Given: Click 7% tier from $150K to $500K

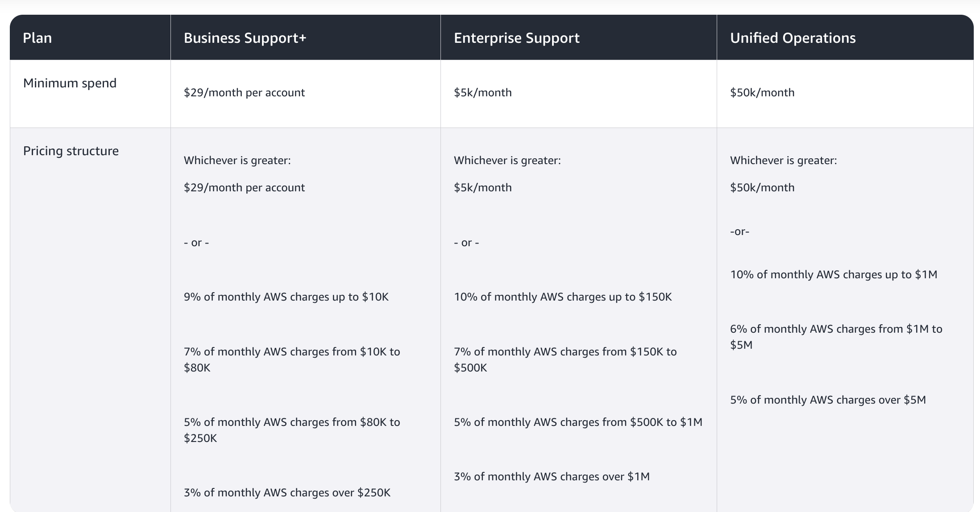Looking at the screenshot, I should (x=565, y=359).
